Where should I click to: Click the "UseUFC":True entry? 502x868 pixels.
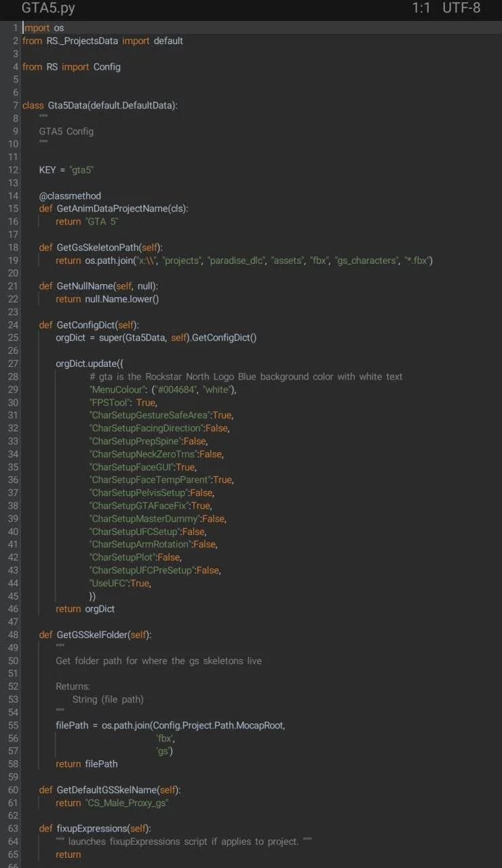(x=120, y=583)
